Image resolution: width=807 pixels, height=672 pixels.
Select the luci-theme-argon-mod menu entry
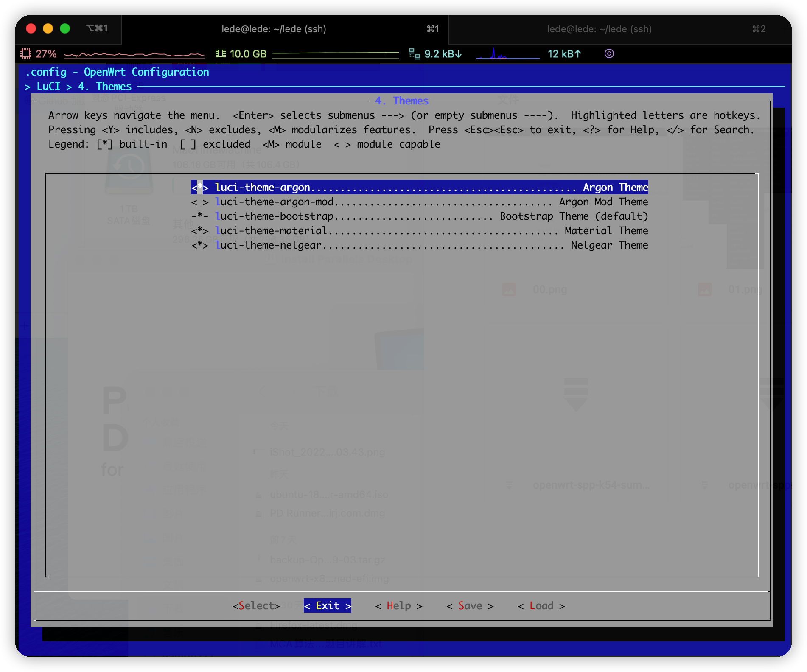pyautogui.click(x=419, y=202)
